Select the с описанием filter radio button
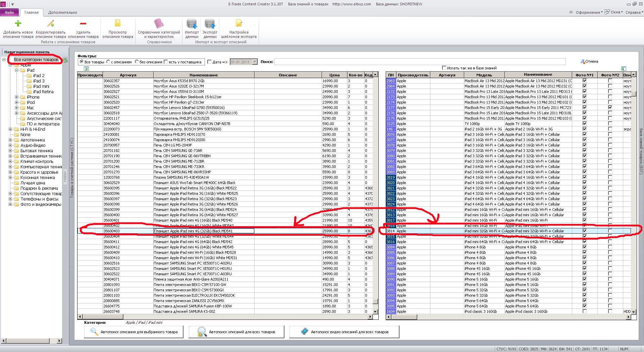This screenshot has width=644, height=352. (x=108, y=62)
